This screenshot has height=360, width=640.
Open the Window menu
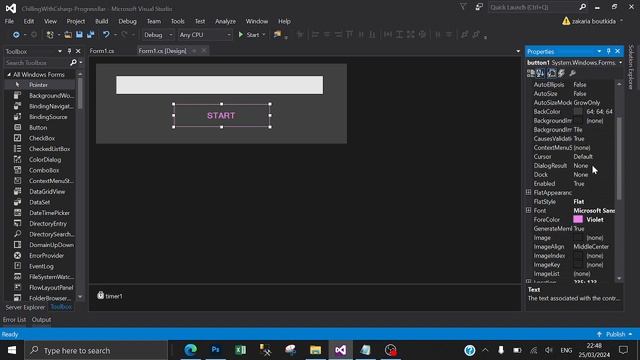point(257,21)
